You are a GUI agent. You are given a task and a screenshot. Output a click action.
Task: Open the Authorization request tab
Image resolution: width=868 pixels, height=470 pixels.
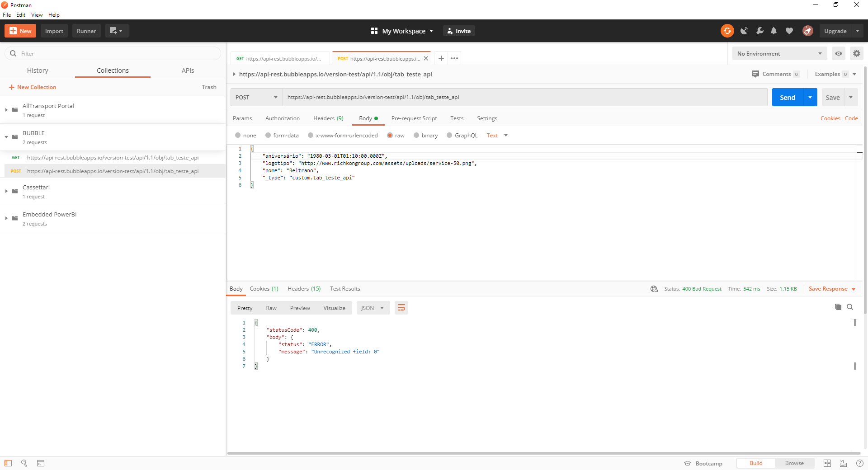(283, 118)
